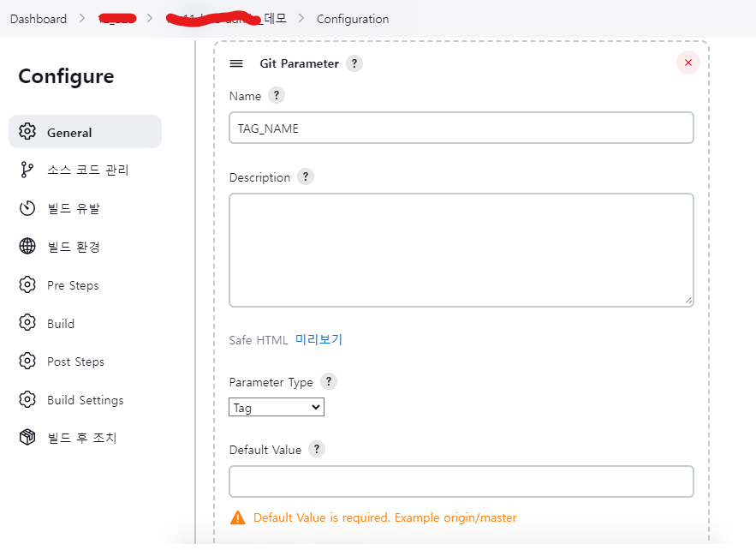Go to General section
The height and width of the screenshot is (550, 756).
pyautogui.click(x=86, y=132)
